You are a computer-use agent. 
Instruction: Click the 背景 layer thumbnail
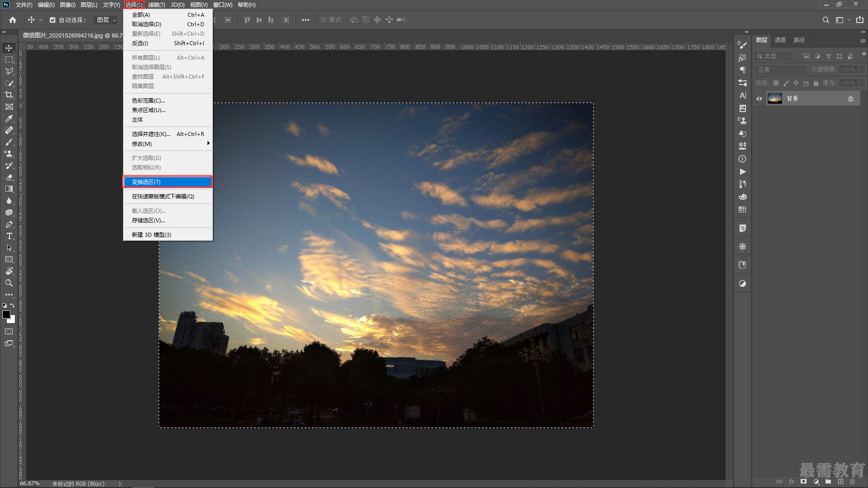[x=775, y=99]
